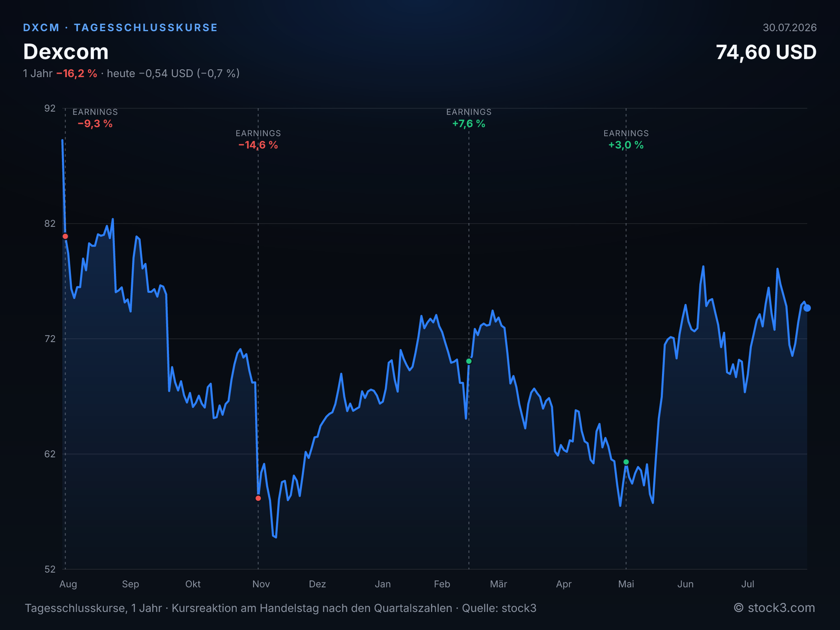The height and width of the screenshot is (630, 840).
Task: Click the Feb month label
Action: [442, 584]
